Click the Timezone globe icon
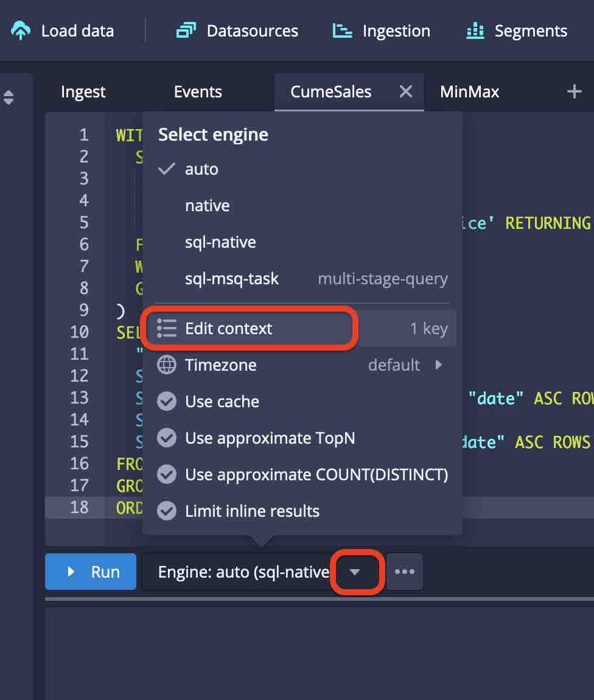 click(x=166, y=365)
